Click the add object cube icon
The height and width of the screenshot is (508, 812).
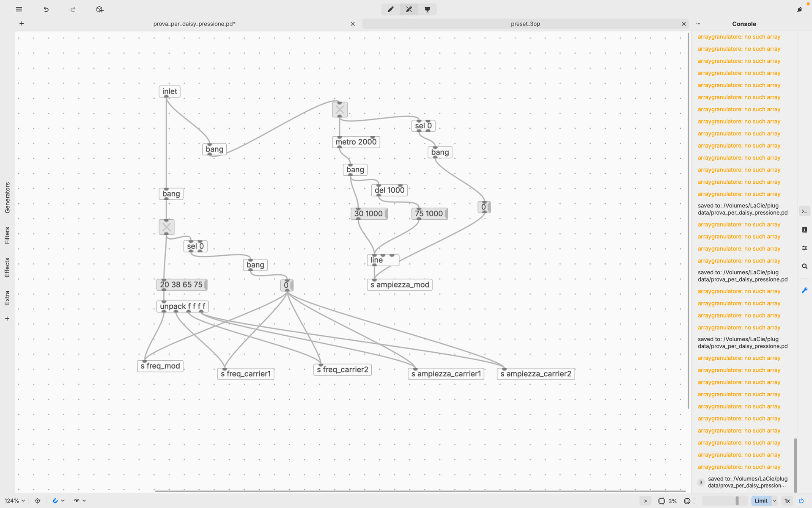click(x=100, y=9)
